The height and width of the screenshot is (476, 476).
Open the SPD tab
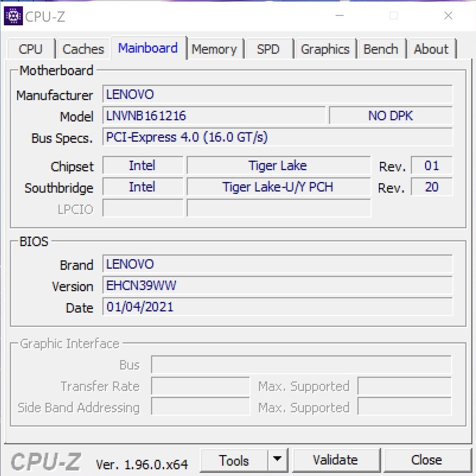(268, 49)
